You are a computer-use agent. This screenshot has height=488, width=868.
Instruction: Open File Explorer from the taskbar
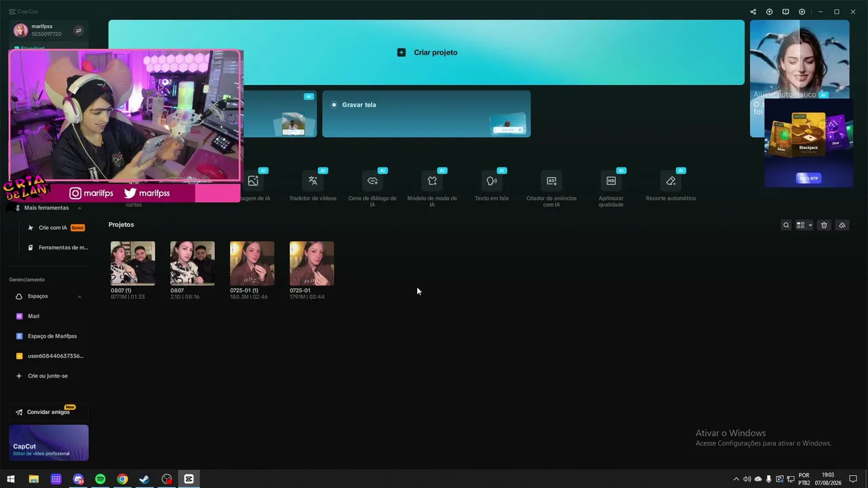tap(33, 479)
